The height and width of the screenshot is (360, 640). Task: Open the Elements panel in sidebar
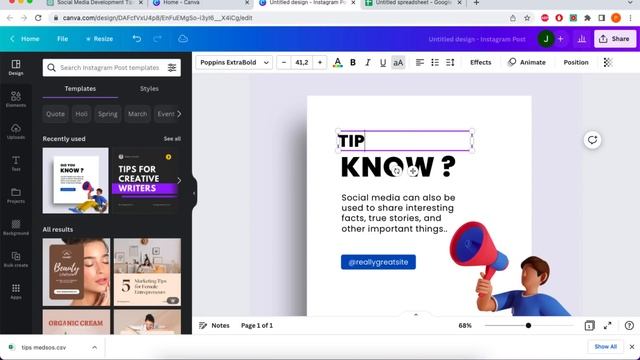[16, 100]
